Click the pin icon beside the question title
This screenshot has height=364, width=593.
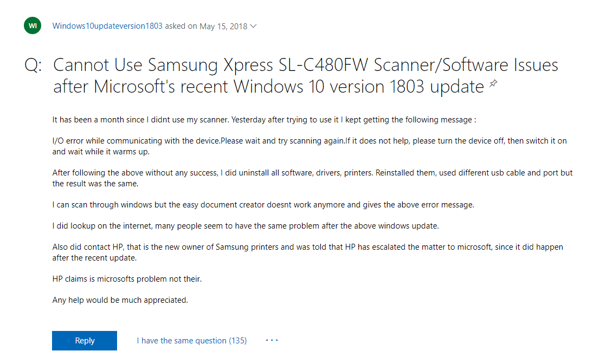pos(493,83)
